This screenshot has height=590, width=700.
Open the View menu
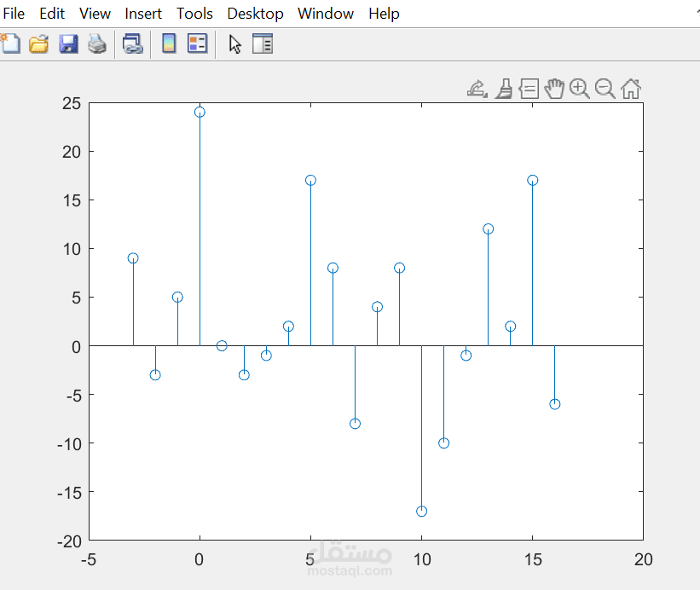[95, 14]
